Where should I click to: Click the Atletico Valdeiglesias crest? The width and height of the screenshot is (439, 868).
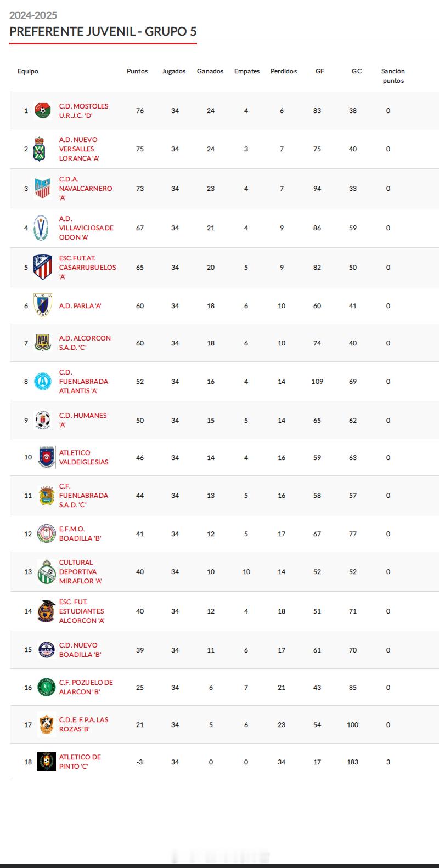[x=47, y=457]
